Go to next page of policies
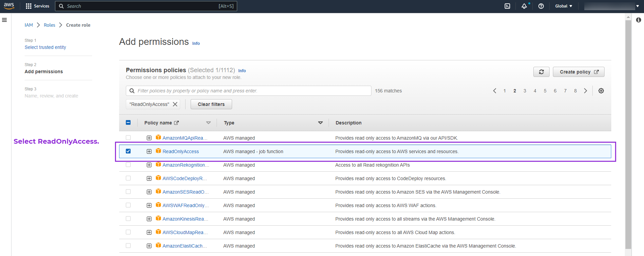This screenshot has width=644, height=256. pos(586,91)
